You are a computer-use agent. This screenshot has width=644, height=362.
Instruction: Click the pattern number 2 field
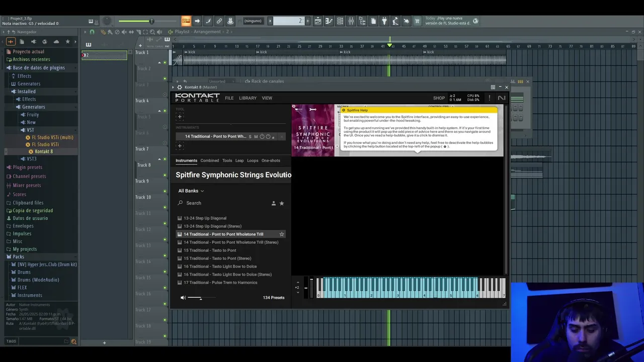coord(289,21)
